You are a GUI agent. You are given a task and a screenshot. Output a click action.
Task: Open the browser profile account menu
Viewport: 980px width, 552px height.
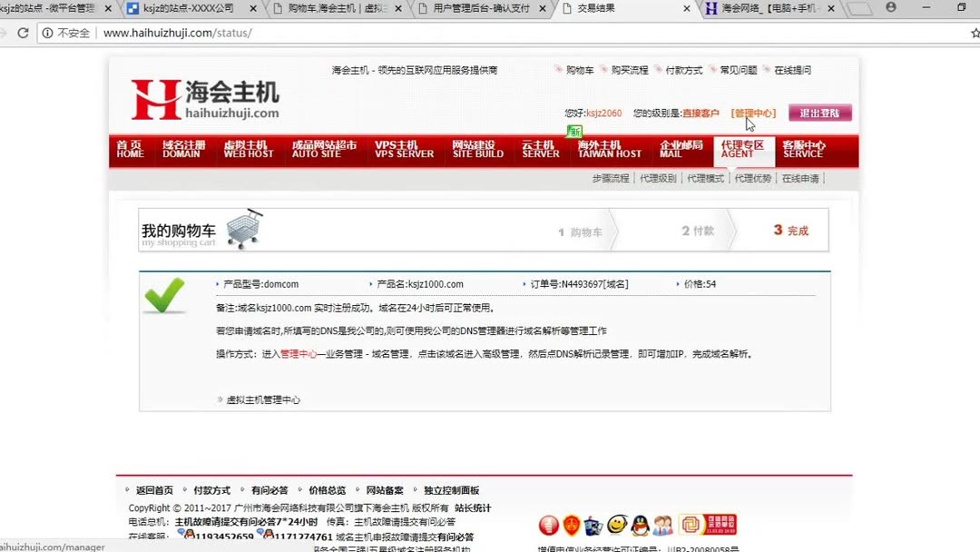tap(890, 8)
